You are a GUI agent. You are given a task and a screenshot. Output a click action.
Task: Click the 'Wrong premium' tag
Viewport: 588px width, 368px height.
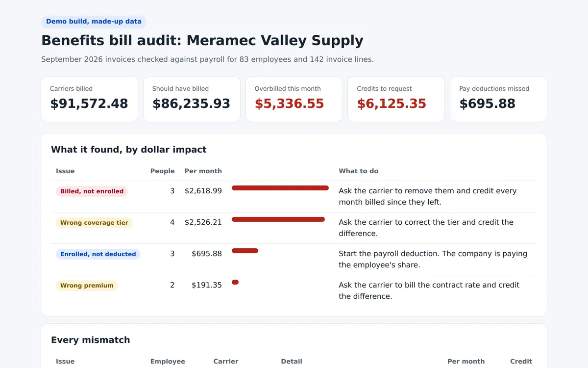pos(87,286)
